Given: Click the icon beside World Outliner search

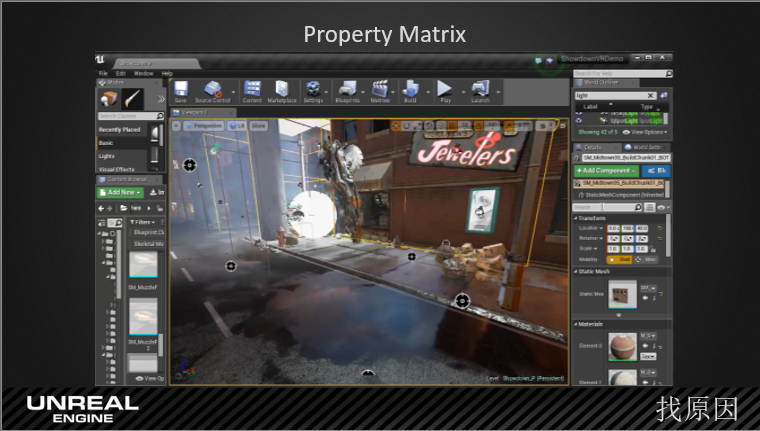Looking at the screenshot, I should pos(664,96).
